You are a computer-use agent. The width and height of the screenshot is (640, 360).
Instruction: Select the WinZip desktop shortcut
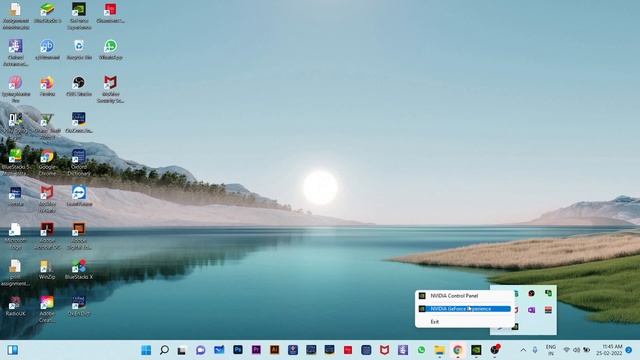click(x=47, y=269)
